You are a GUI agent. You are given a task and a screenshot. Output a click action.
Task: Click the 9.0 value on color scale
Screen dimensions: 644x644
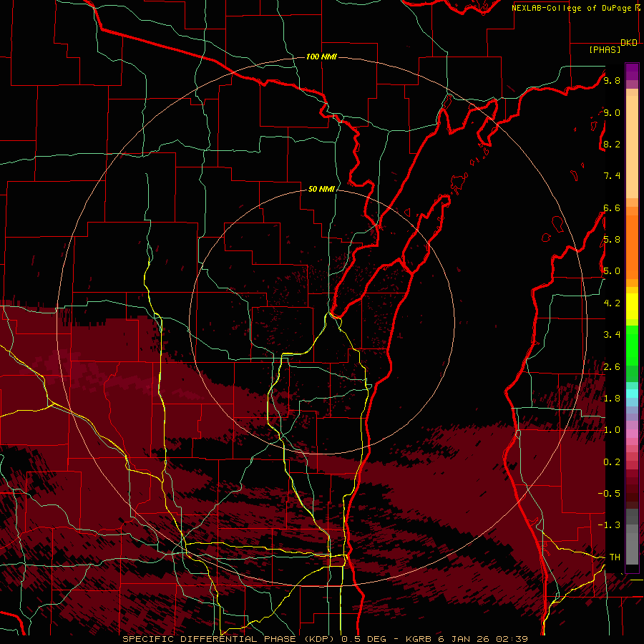point(612,112)
